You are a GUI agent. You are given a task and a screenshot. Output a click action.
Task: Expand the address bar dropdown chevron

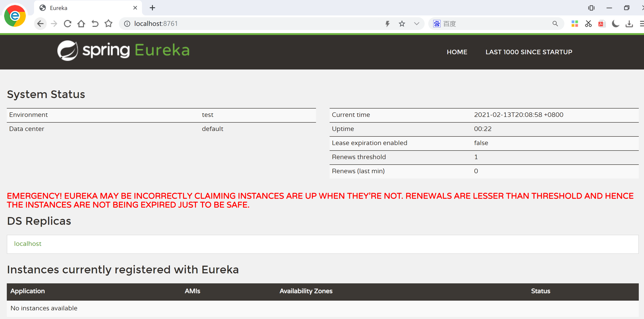pos(416,24)
